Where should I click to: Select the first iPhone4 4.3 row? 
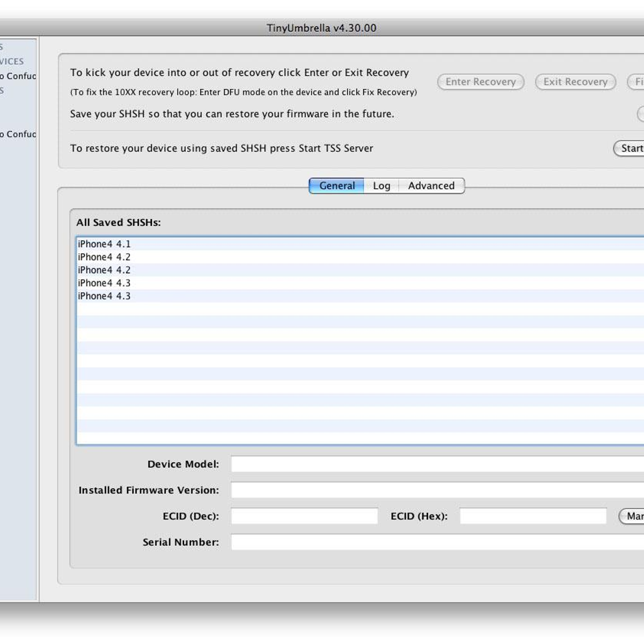(360, 283)
